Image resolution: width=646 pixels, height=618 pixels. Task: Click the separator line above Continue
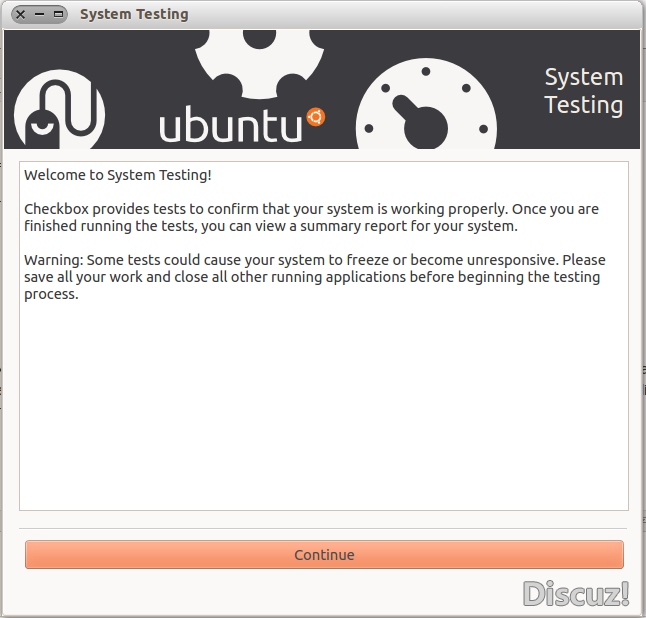(323, 528)
